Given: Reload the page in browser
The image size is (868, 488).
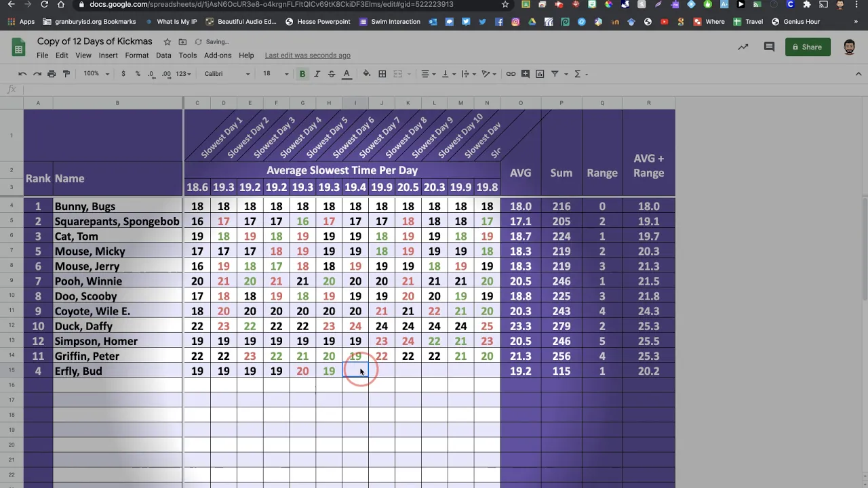Looking at the screenshot, I should click(44, 5).
